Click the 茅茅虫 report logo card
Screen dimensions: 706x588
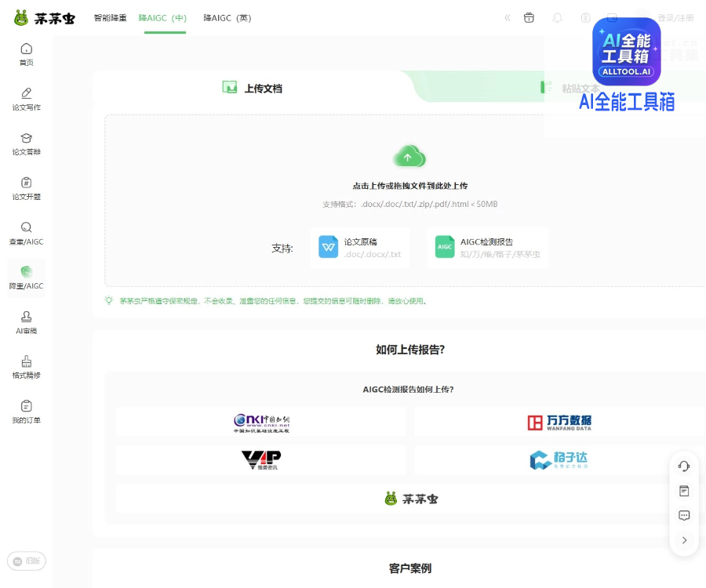[410, 499]
